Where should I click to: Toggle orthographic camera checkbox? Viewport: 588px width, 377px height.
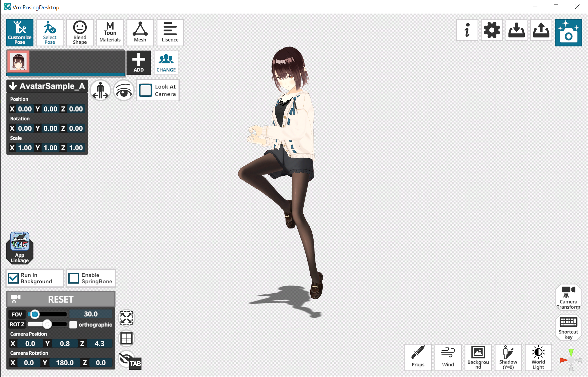tap(73, 325)
